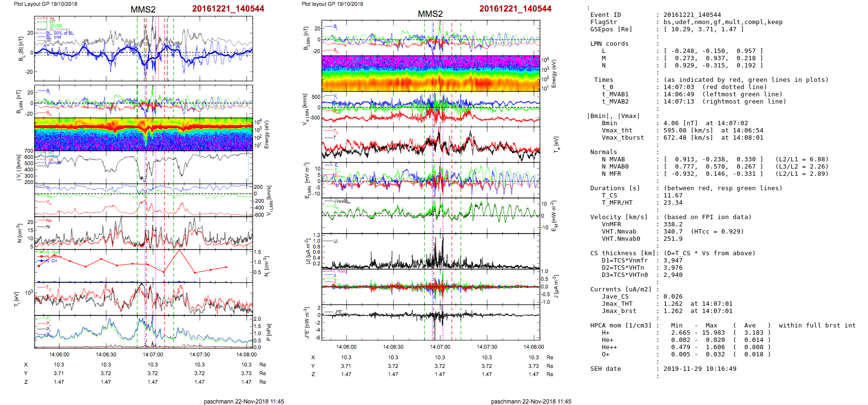Click the Event ID value in text panel
Image resolution: width=868 pixels, height=405 pixels.
tap(692, 15)
